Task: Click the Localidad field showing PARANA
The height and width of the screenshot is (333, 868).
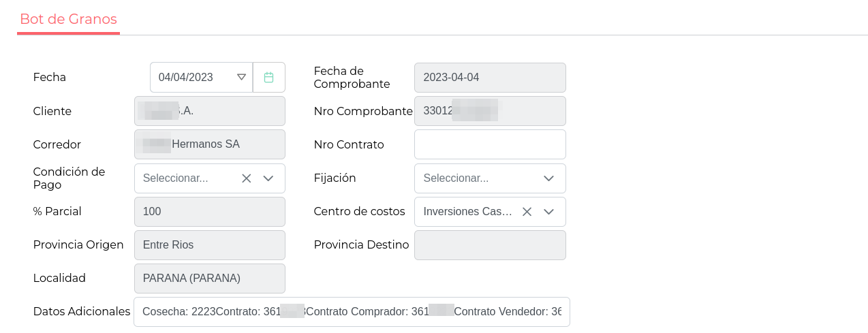Action: click(210, 279)
